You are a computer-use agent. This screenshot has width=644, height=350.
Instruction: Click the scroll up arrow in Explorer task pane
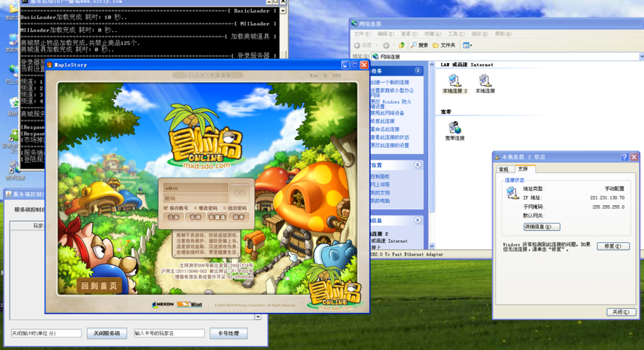click(432, 65)
